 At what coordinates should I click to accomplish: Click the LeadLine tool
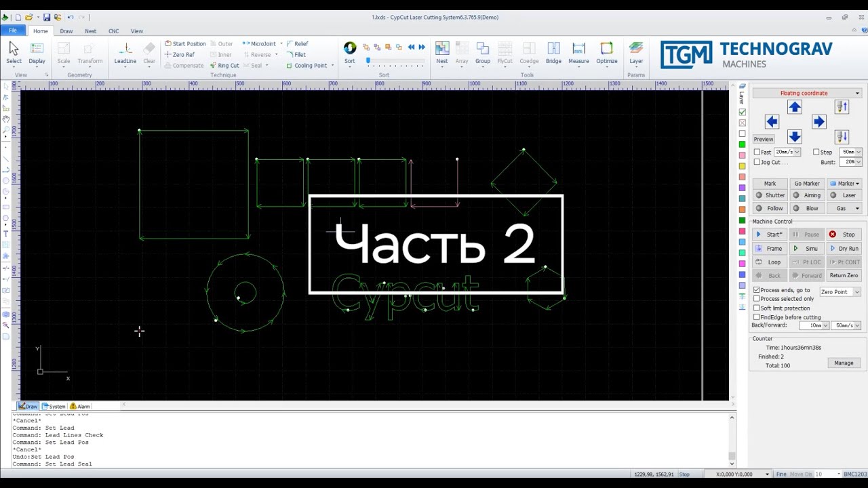point(125,53)
